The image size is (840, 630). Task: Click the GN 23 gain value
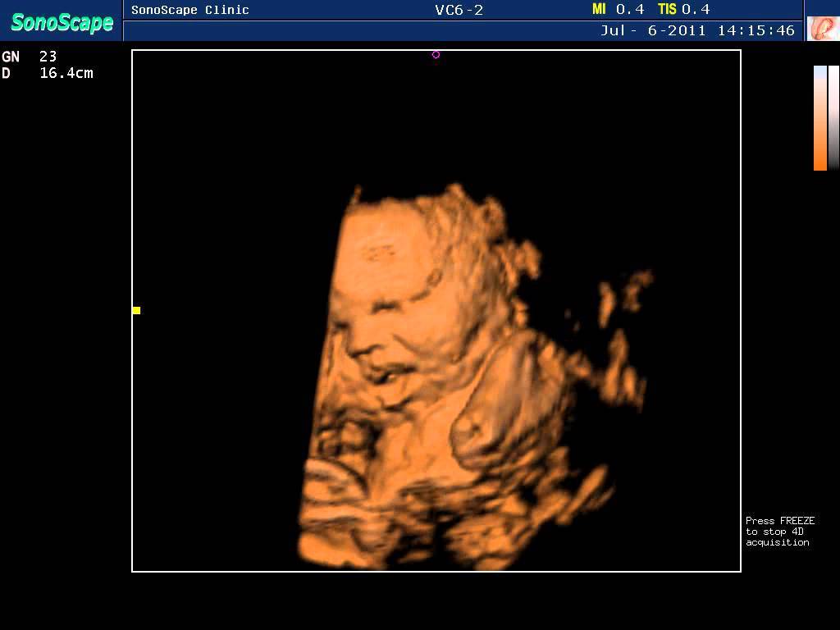(x=30, y=57)
